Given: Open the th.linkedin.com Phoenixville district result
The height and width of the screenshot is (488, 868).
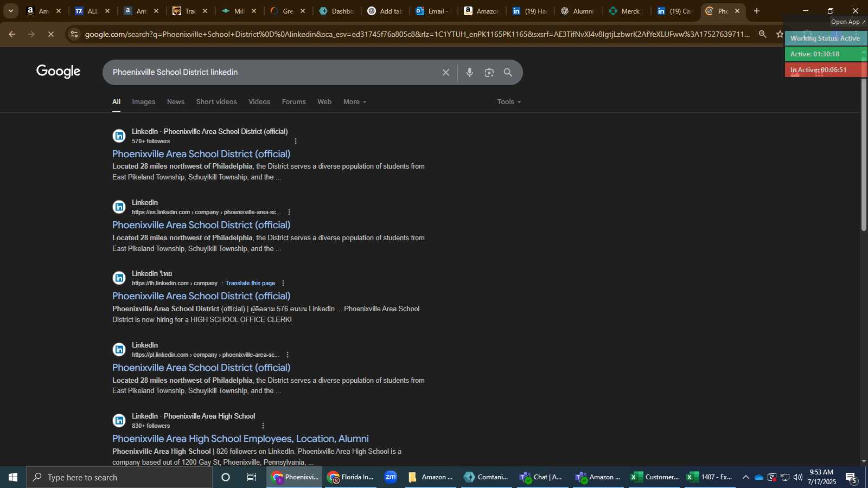Looking at the screenshot, I should [201, 296].
